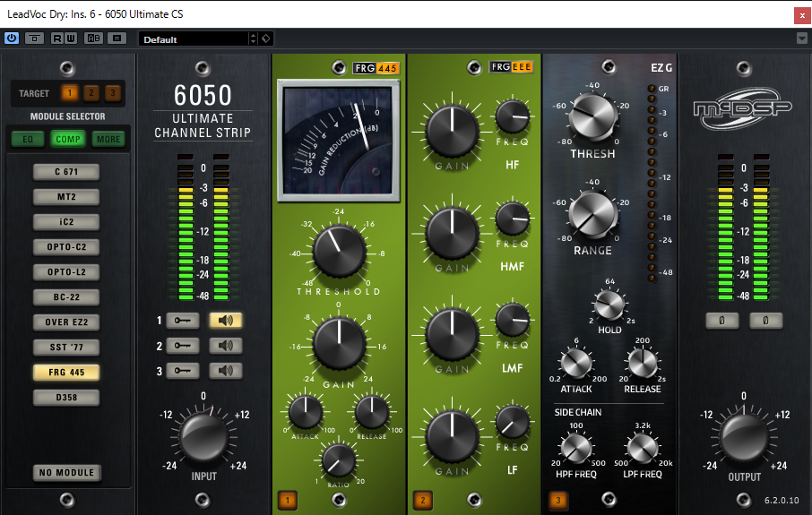
Task: Click slot 1 badge on FRG 445
Action: click(288, 500)
